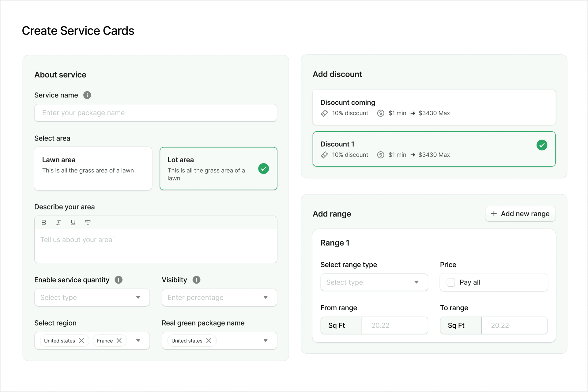Screen dimensions: 588x392
Task: Remove United states tag in package name field
Action: coord(209,341)
